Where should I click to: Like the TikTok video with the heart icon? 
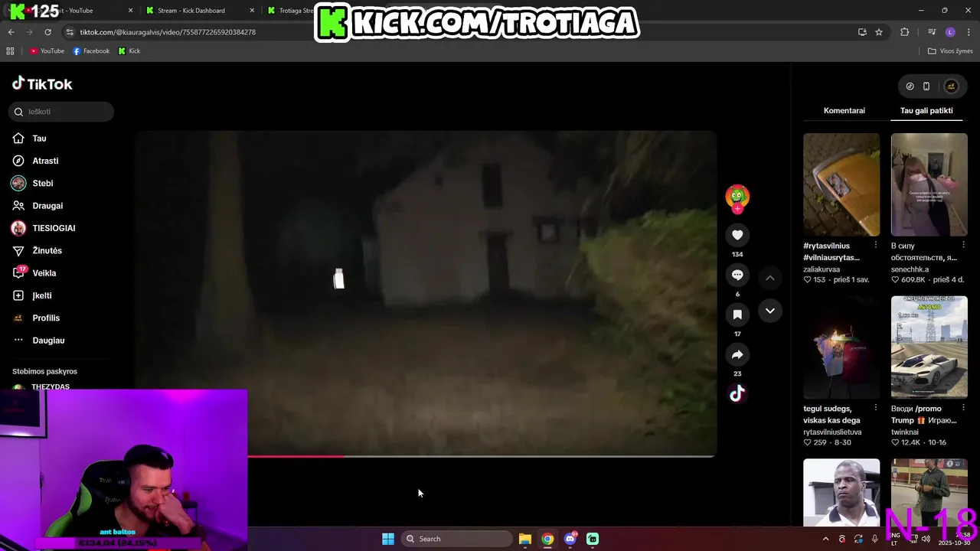click(x=737, y=235)
